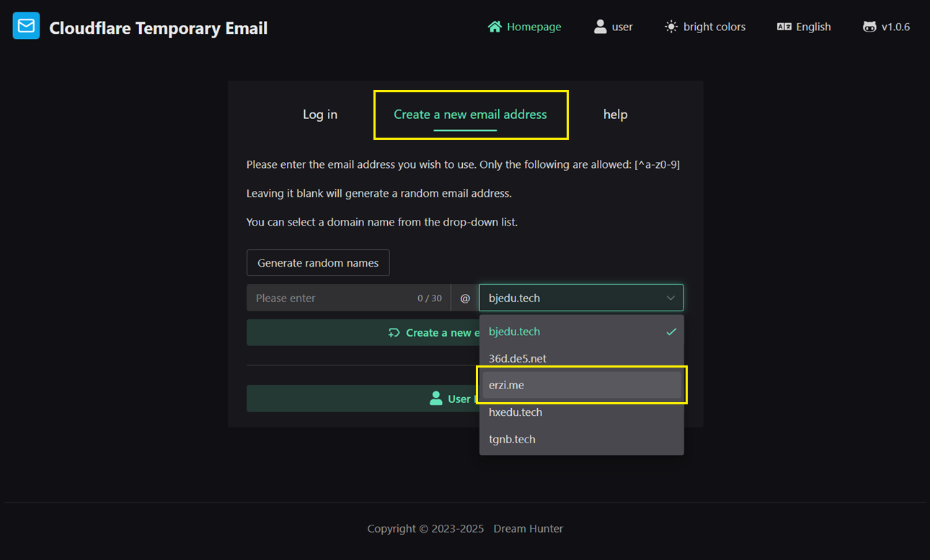
Task: Click the person icon on User button
Action: [435, 399]
